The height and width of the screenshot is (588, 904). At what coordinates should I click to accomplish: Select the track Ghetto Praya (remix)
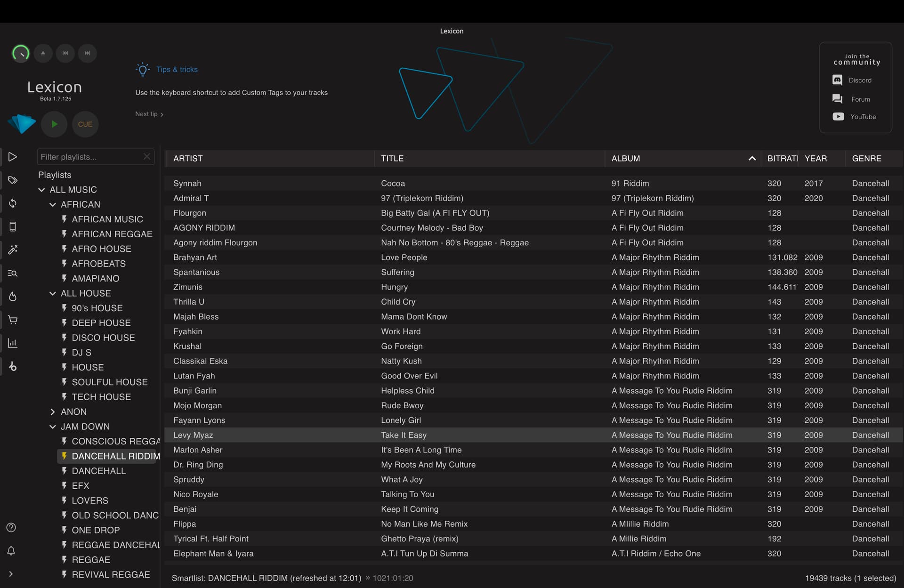tap(534, 539)
